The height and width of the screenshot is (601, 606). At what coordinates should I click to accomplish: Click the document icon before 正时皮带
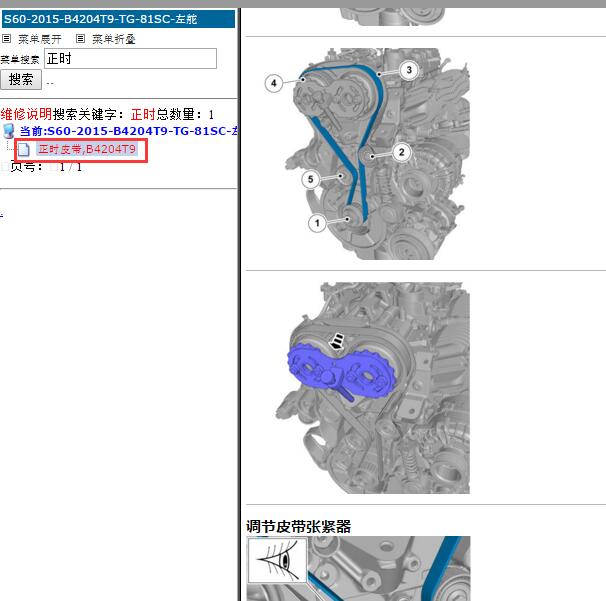coord(24,149)
